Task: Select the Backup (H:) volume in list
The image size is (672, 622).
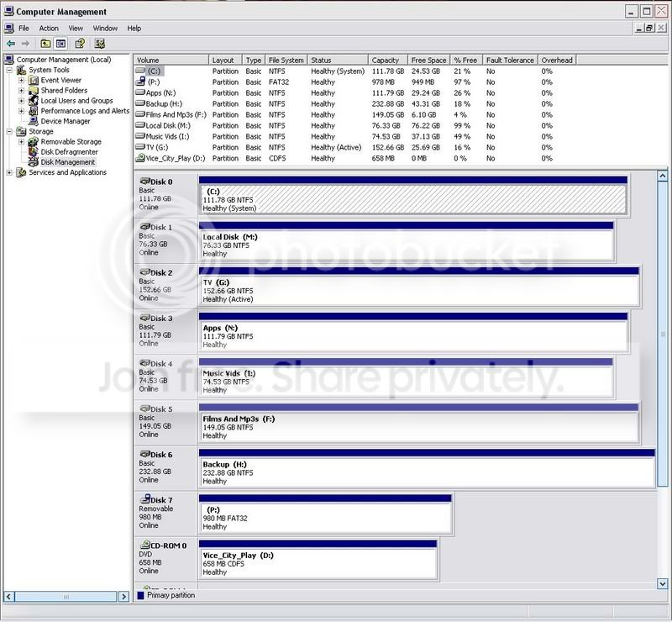Action: pos(163,104)
